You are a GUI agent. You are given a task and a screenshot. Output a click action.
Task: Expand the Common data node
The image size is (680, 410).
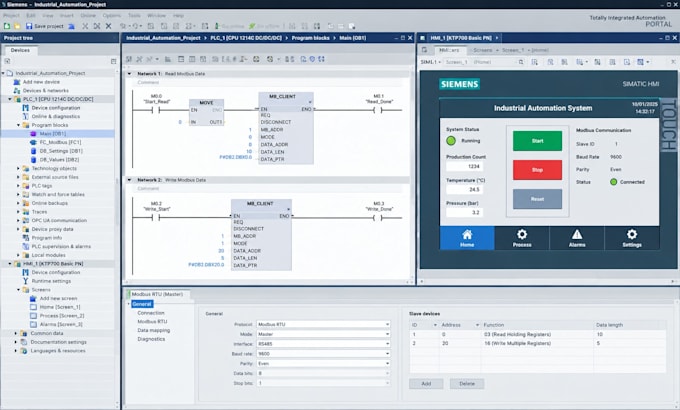[16, 333]
